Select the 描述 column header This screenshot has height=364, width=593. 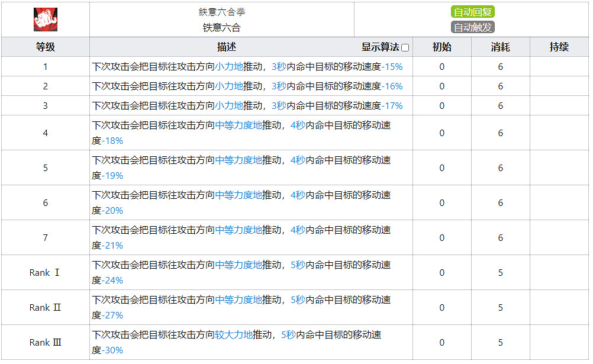coord(226,47)
